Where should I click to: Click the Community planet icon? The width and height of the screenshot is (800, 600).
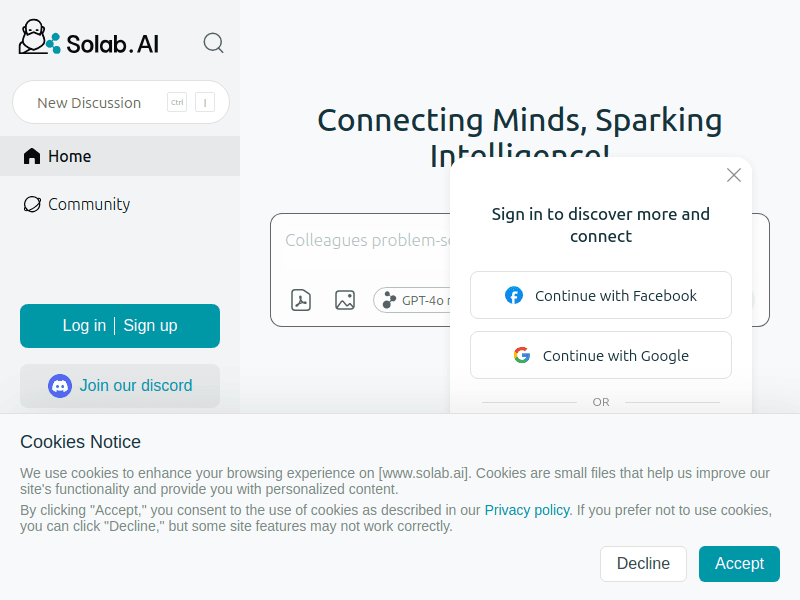(x=32, y=204)
